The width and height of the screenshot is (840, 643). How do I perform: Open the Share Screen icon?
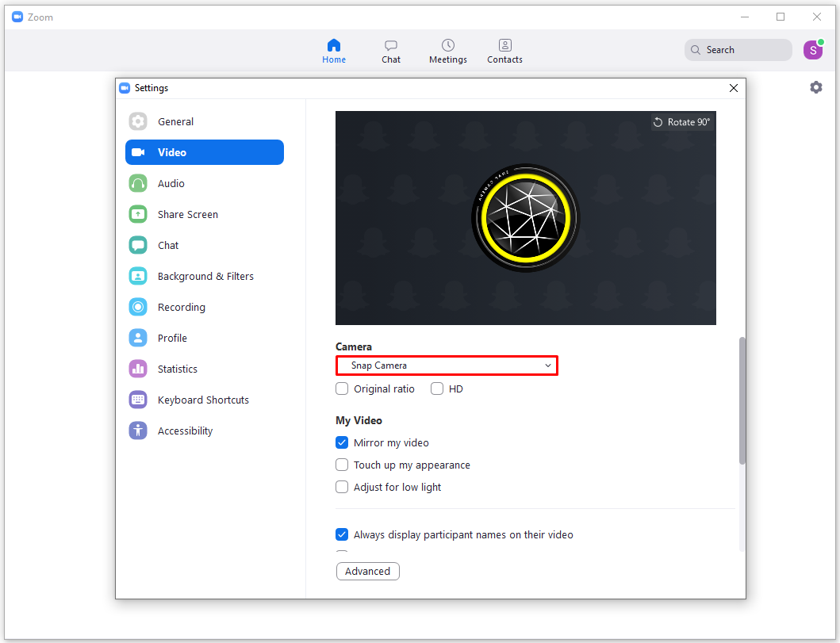[138, 215]
